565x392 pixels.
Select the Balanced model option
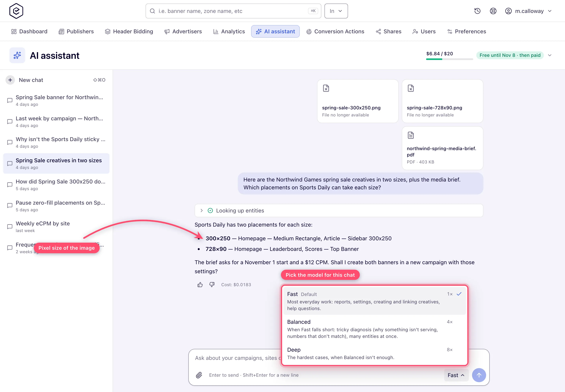[x=375, y=329]
